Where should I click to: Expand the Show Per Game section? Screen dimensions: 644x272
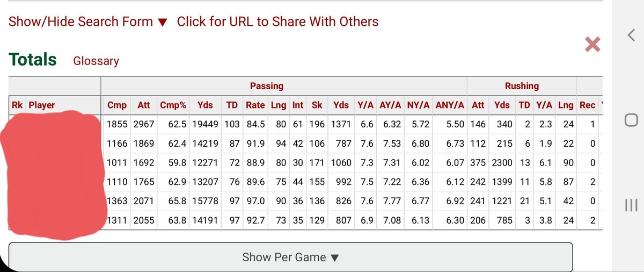click(x=290, y=257)
